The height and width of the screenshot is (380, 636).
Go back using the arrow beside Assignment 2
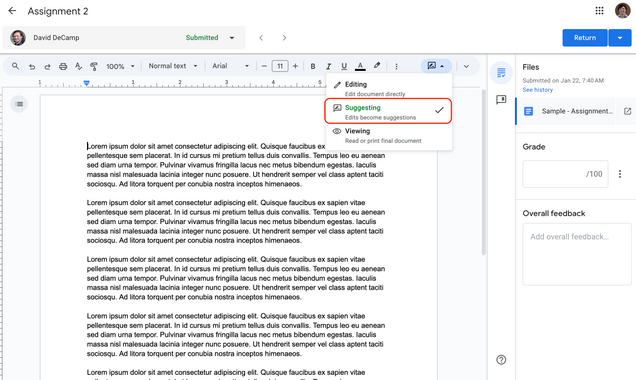tap(12, 11)
